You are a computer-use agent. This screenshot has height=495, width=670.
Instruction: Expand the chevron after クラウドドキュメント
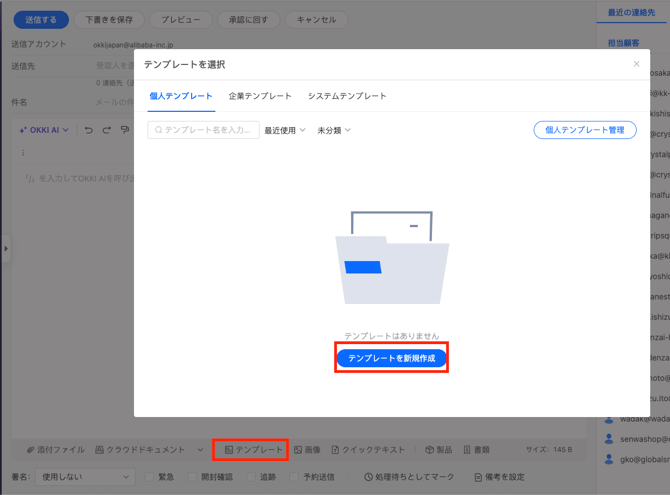pos(200,450)
